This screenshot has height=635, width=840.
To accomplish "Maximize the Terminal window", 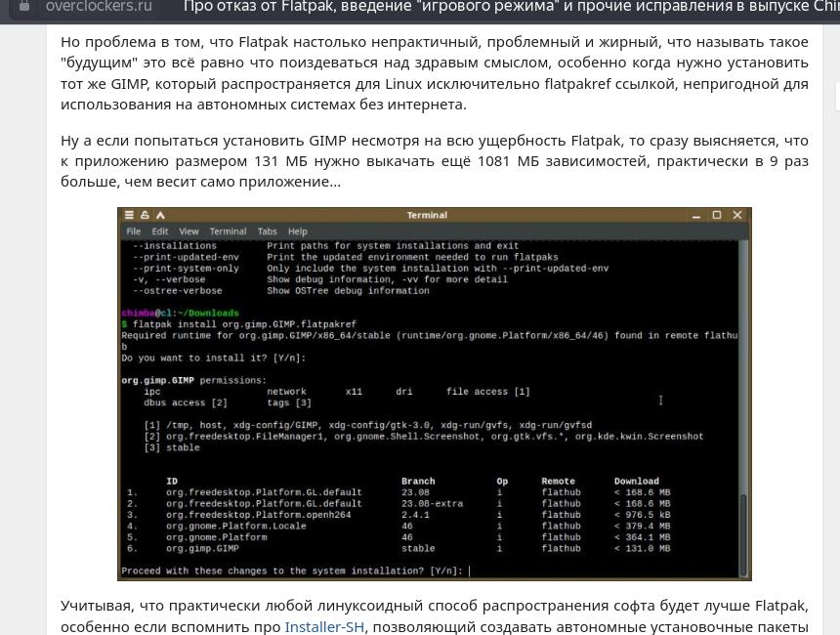I will click(717, 215).
